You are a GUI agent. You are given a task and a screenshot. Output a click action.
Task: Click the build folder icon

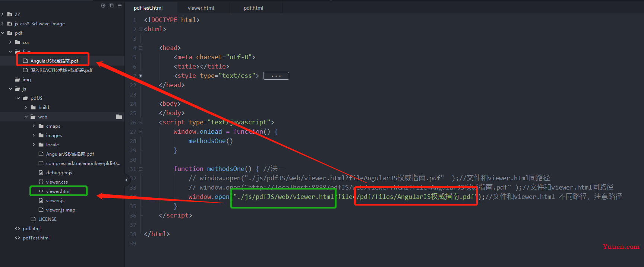(33, 108)
